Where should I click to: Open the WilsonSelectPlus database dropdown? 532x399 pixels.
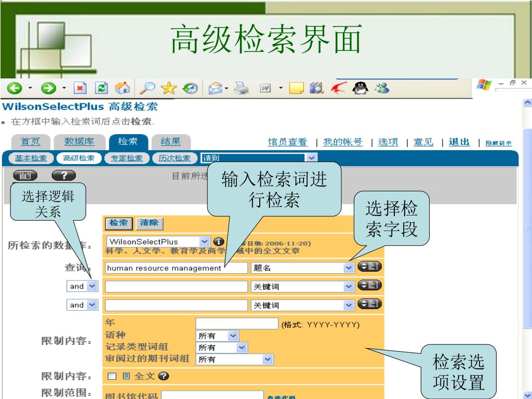click(204, 242)
